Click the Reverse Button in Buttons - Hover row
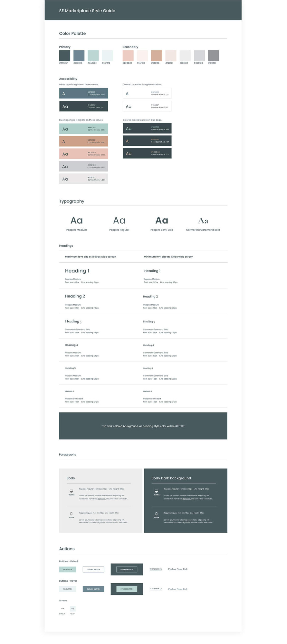 pos(127,589)
